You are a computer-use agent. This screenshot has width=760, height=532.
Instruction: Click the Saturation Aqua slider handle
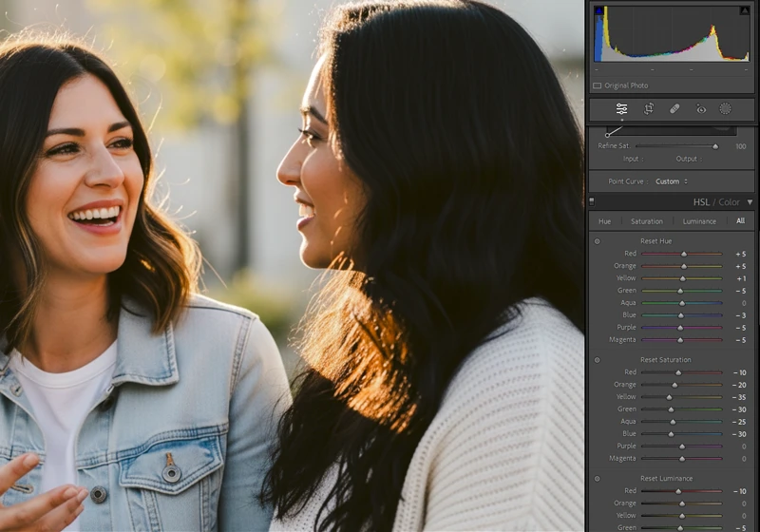click(x=673, y=422)
